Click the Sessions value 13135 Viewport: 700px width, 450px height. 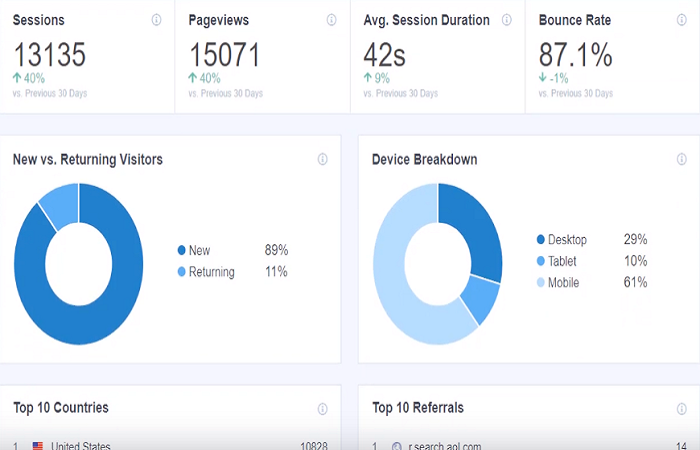tap(50, 54)
